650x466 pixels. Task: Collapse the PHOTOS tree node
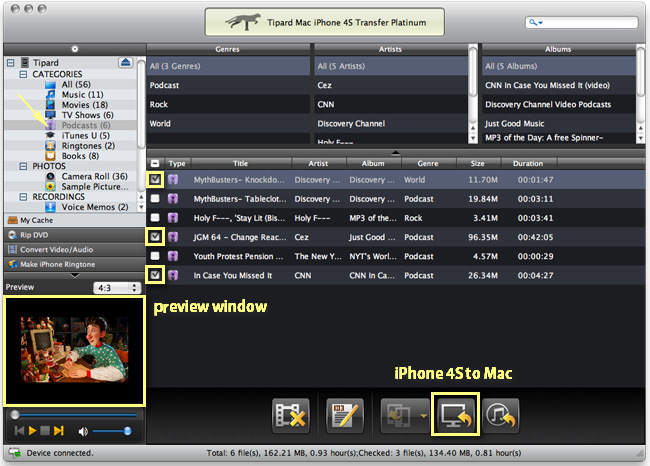23,166
